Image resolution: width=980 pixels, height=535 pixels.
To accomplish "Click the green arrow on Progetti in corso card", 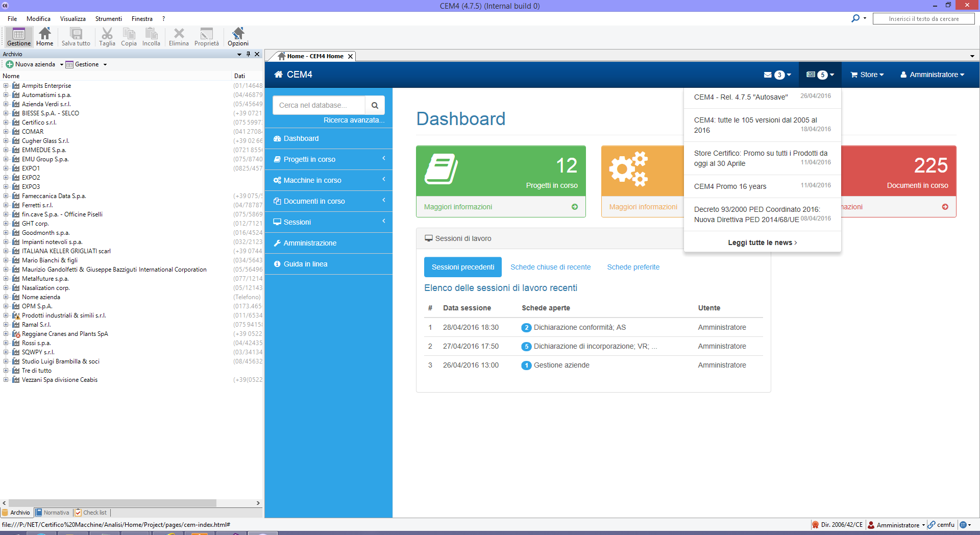I will click(x=575, y=207).
